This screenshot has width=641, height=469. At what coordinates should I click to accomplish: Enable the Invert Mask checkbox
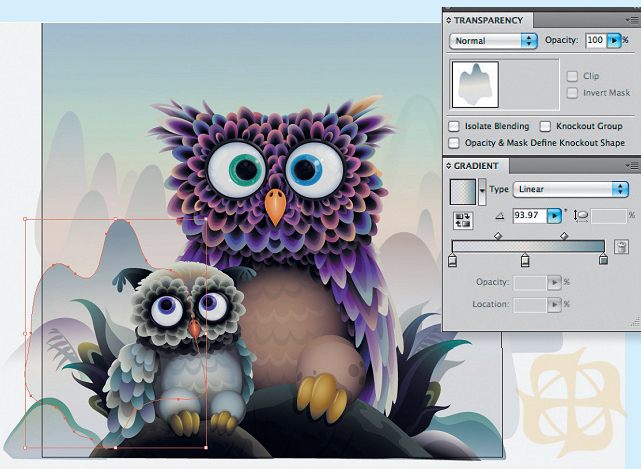(x=572, y=93)
